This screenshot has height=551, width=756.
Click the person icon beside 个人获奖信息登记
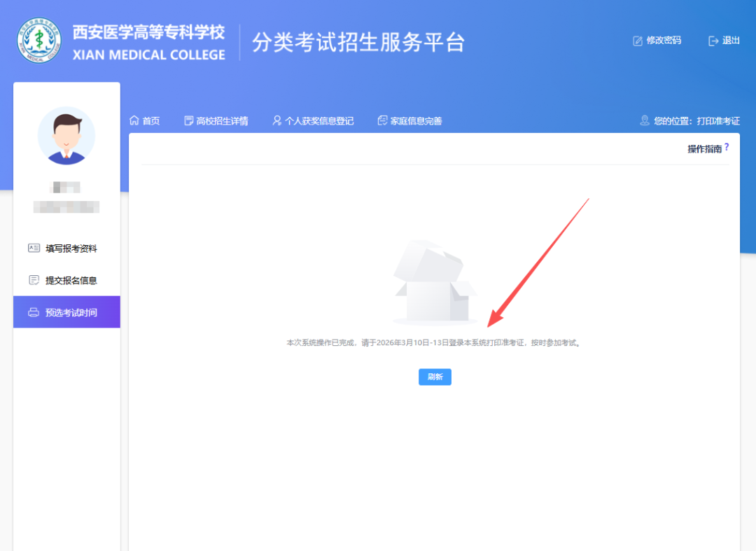[x=277, y=120]
